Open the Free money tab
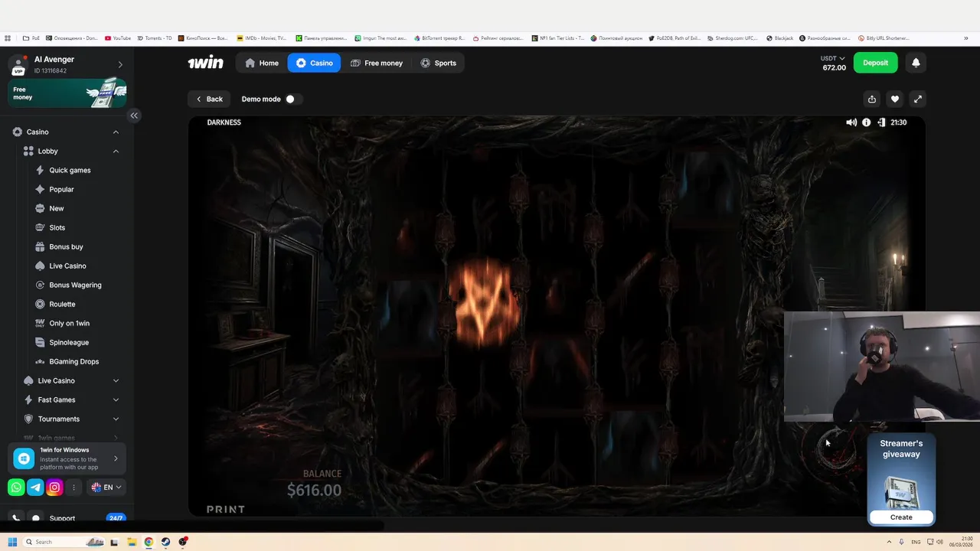The image size is (980, 551). point(376,63)
